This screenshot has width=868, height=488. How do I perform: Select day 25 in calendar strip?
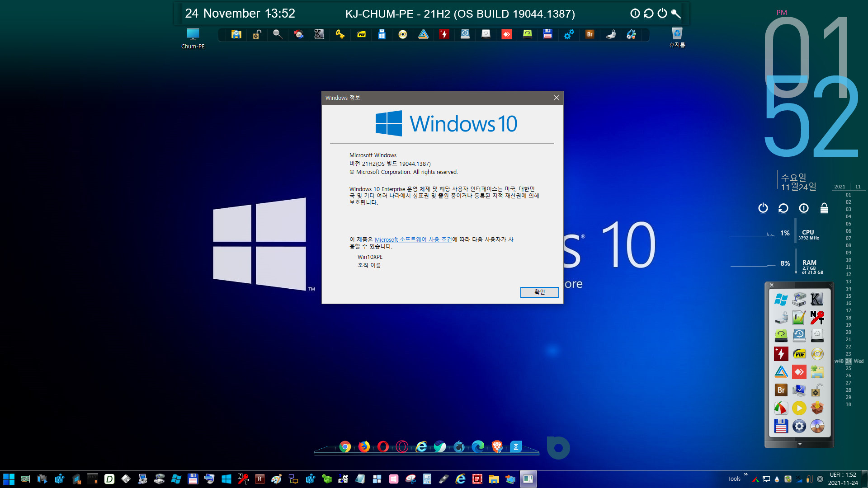[x=849, y=368]
